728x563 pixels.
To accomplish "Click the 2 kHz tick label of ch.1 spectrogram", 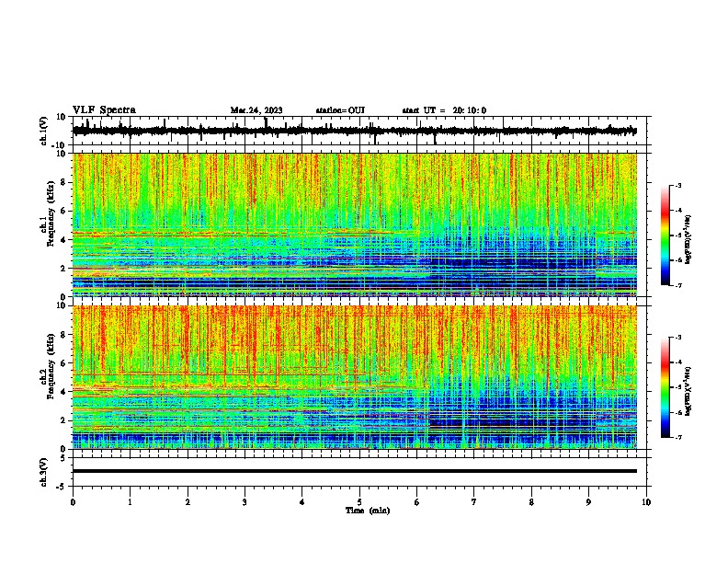I will (63, 269).
